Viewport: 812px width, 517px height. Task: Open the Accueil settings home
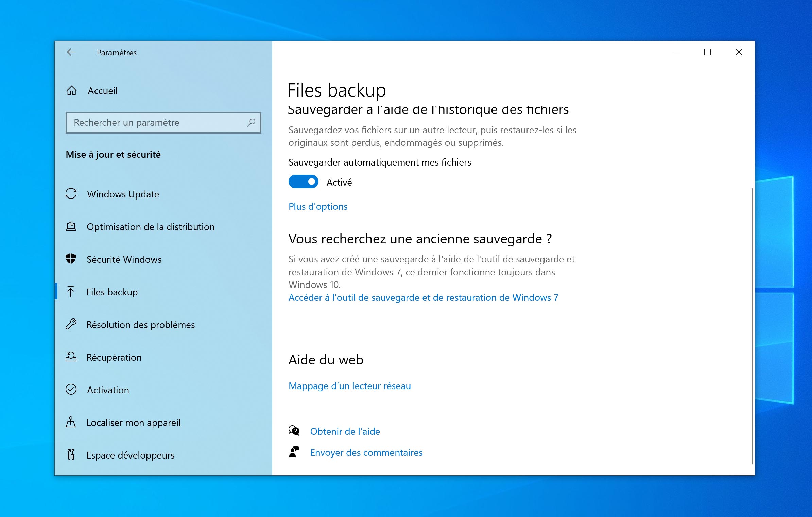tap(163, 91)
